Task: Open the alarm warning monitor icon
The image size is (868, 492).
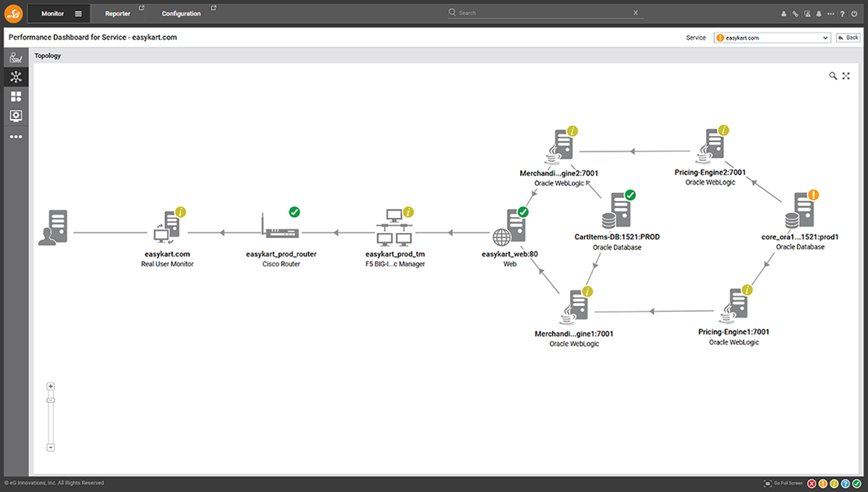Action: (807, 14)
